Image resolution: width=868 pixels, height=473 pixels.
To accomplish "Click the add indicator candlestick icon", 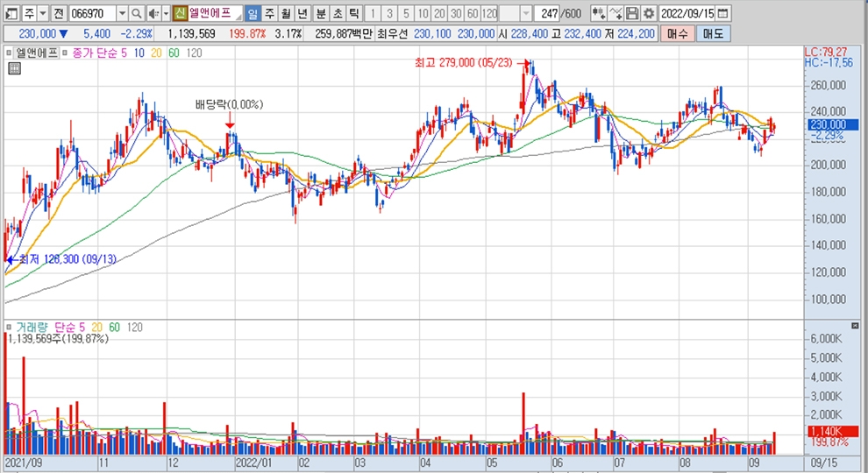I will [598, 14].
